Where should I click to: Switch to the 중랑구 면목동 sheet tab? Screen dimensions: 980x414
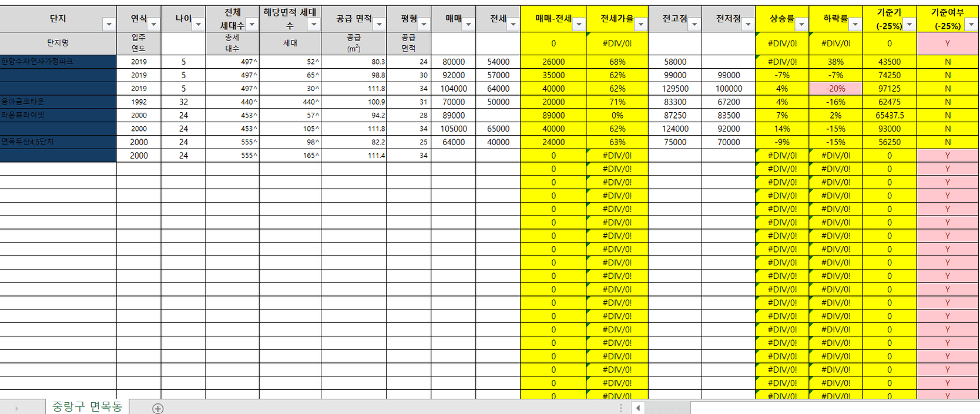[87, 406]
